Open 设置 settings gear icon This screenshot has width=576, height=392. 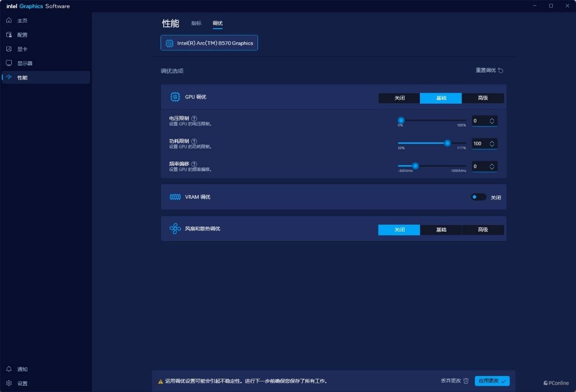click(9, 383)
